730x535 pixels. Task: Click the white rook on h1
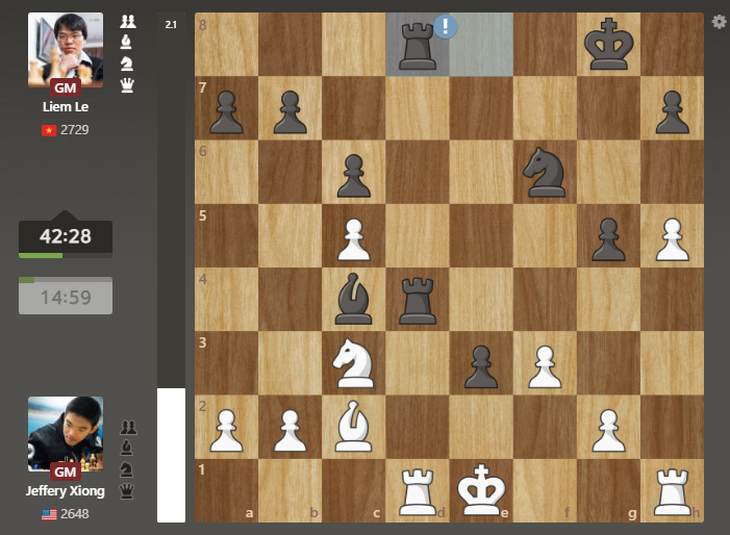[x=672, y=490]
